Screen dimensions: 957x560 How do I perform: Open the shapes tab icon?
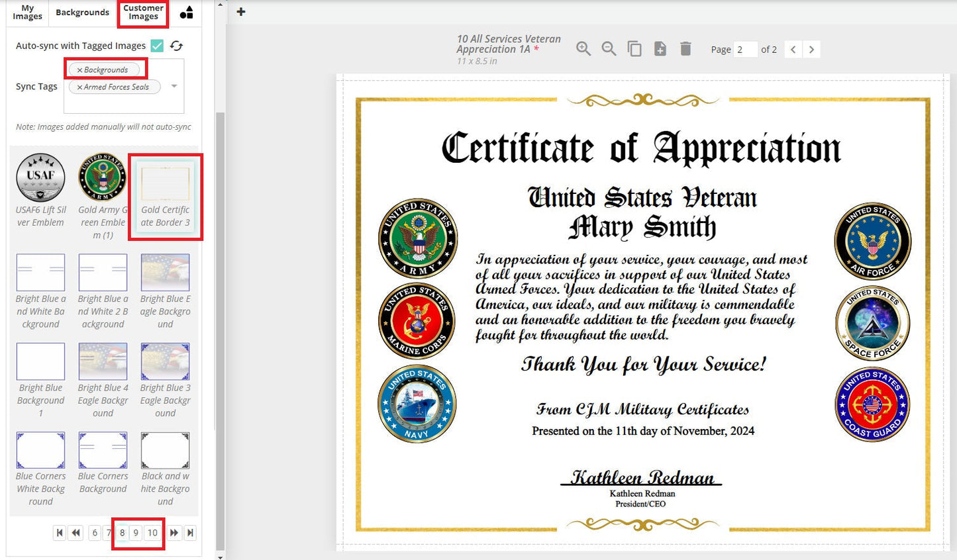[x=187, y=12]
